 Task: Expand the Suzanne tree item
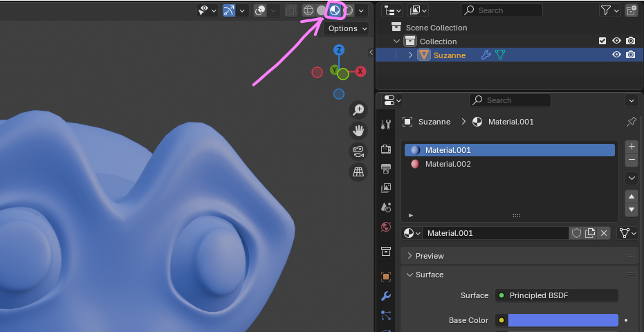[410, 55]
